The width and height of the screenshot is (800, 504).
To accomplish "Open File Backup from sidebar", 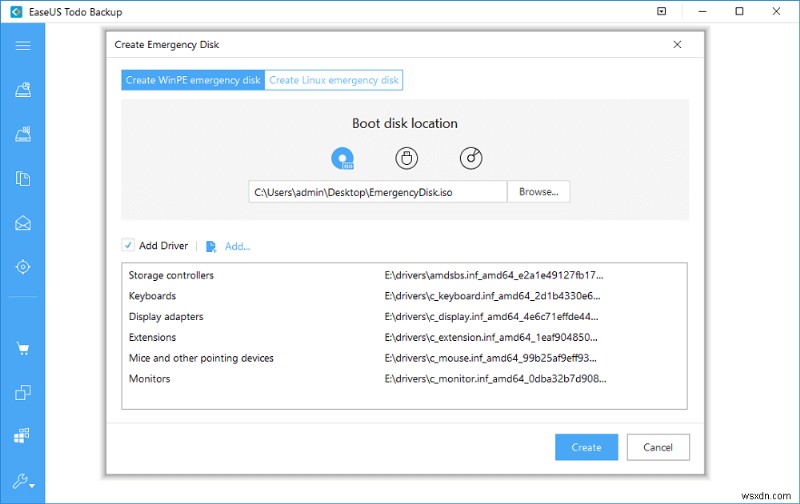I will tap(23, 179).
